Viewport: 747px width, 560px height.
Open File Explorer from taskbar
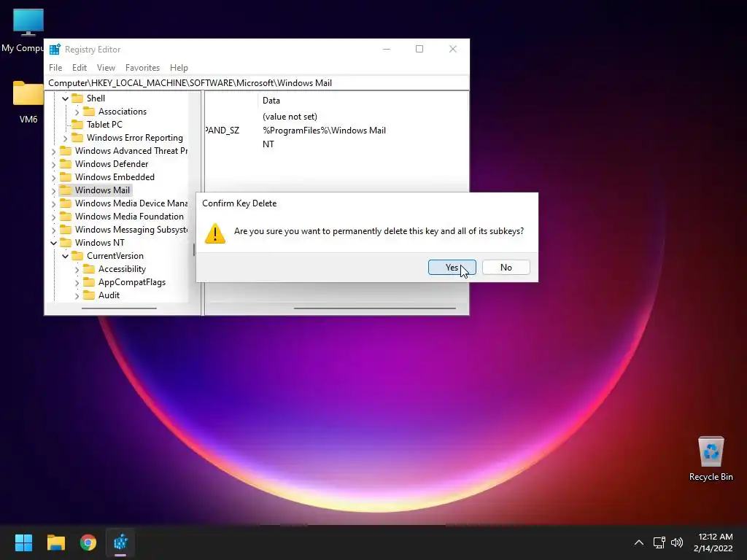pyautogui.click(x=55, y=542)
